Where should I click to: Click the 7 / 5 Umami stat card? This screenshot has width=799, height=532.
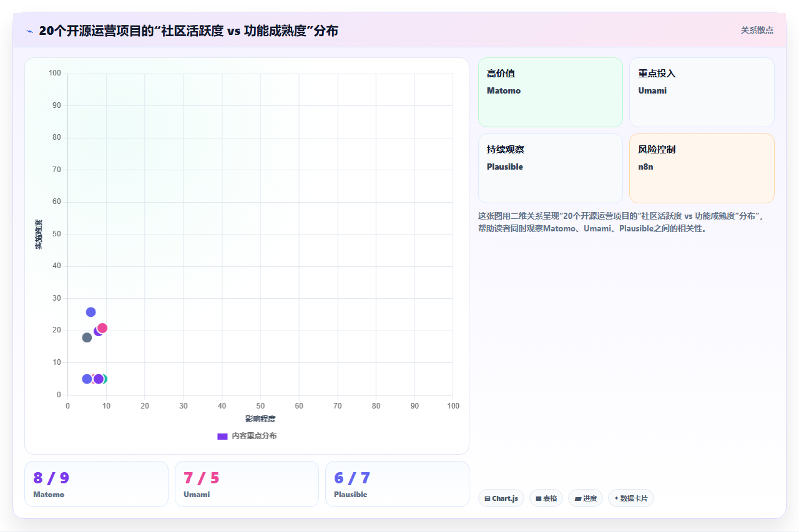(x=247, y=484)
